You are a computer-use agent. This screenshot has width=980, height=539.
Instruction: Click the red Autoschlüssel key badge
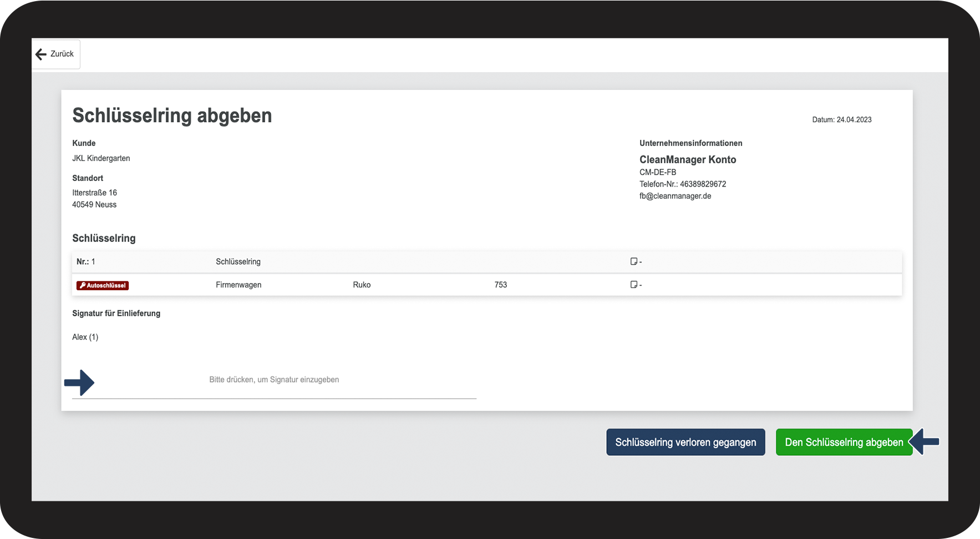[103, 285]
